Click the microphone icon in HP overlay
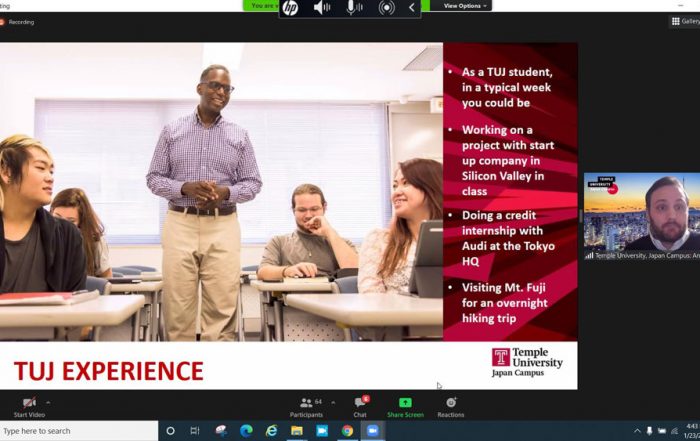 (x=354, y=8)
